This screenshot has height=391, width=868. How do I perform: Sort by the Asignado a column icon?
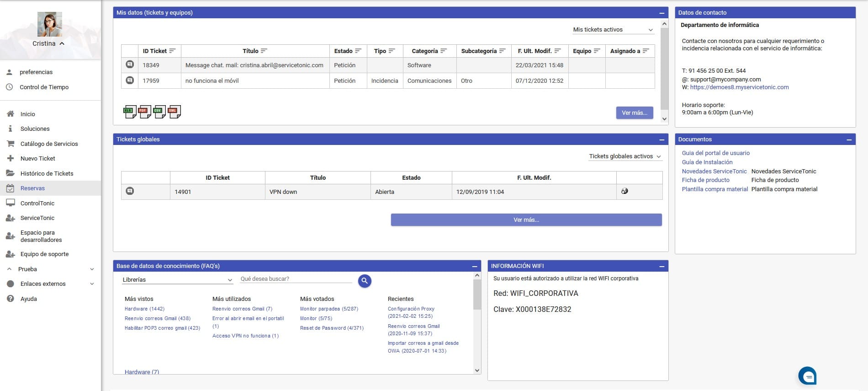point(646,51)
